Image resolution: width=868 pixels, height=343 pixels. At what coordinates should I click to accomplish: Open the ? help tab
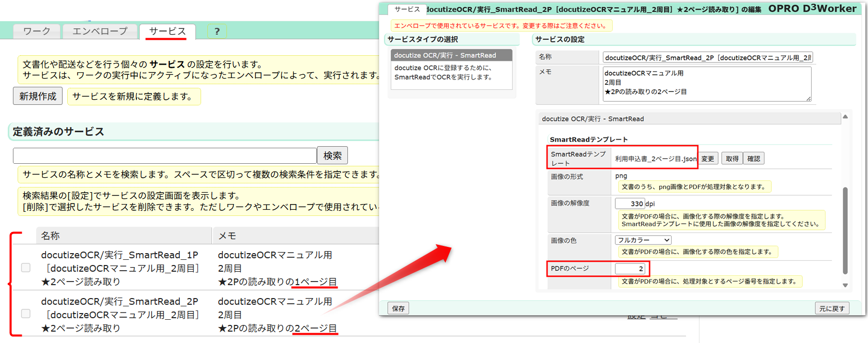(217, 32)
